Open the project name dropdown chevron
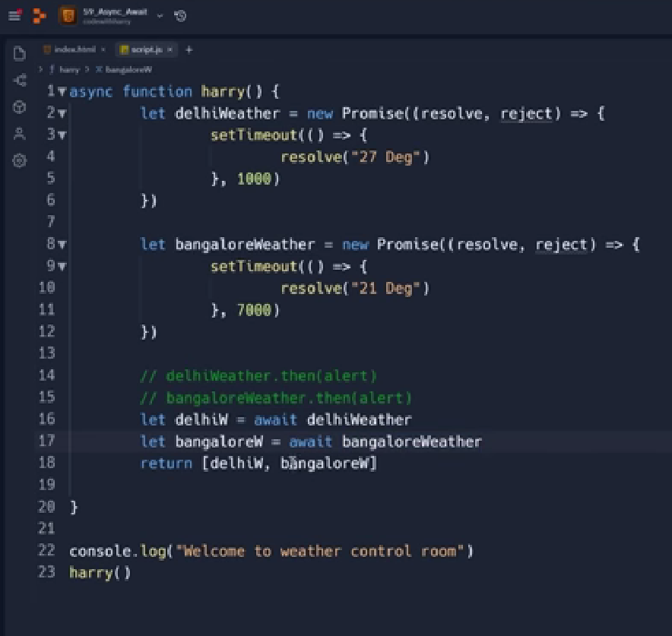 (x=160, y=16)
